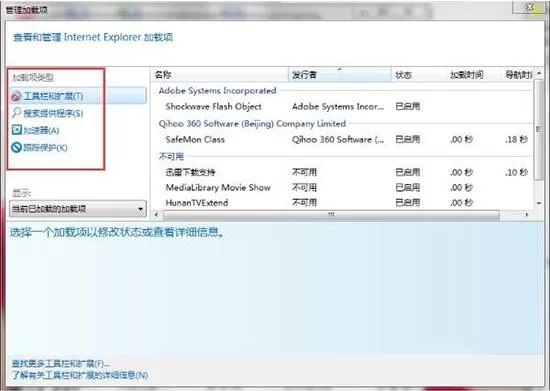Click 已启用 status of SafeMon Class

[x=408, y=140]
